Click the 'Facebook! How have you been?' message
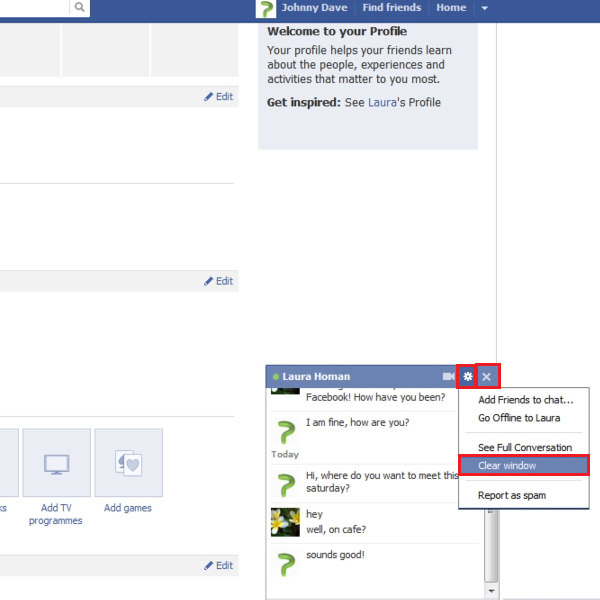The image size is (600, 600). 375,397
